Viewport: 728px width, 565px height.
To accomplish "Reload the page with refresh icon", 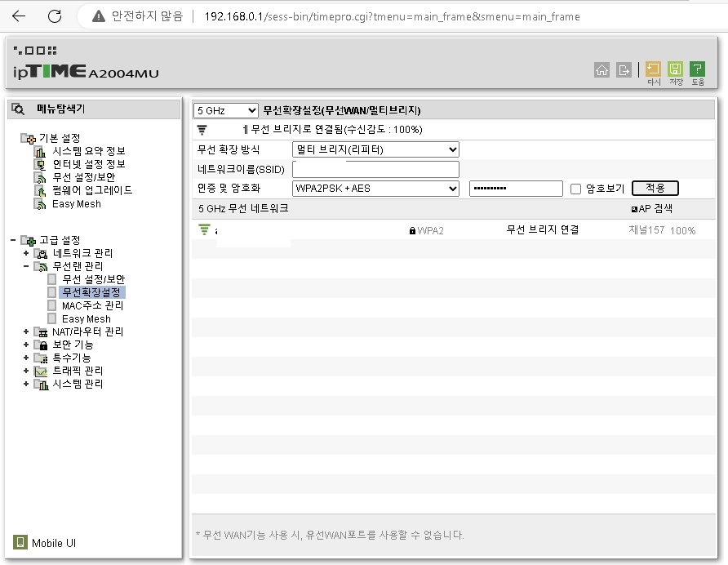I will [x=55, y=16].
